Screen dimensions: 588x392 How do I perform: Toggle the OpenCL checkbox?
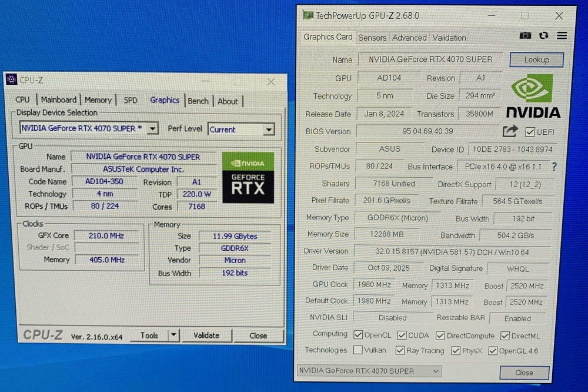tap(358, 335)
